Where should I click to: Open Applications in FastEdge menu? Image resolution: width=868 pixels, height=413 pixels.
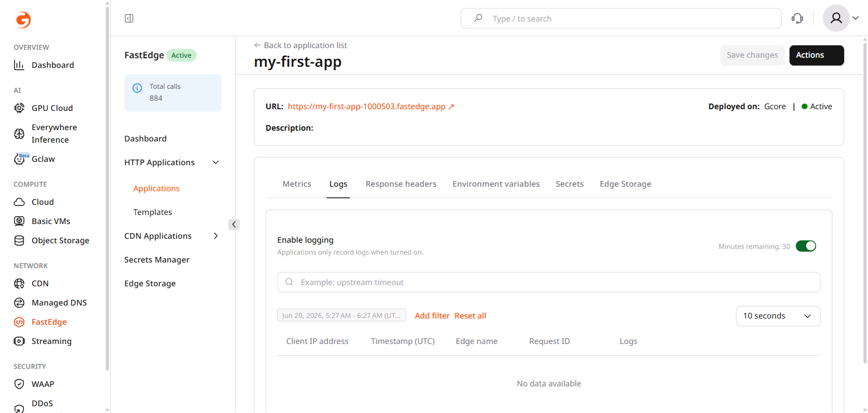[157, 188]
